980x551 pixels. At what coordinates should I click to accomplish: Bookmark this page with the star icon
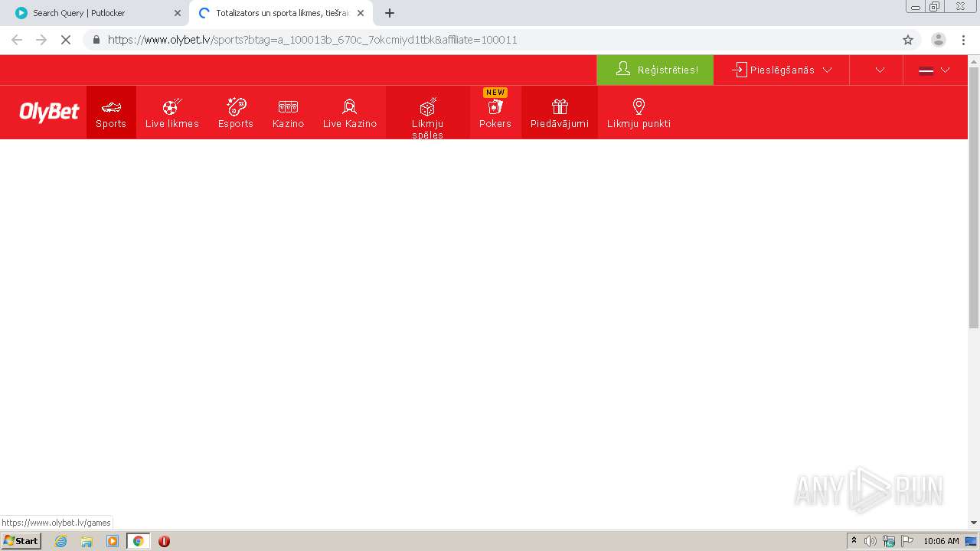908,40
